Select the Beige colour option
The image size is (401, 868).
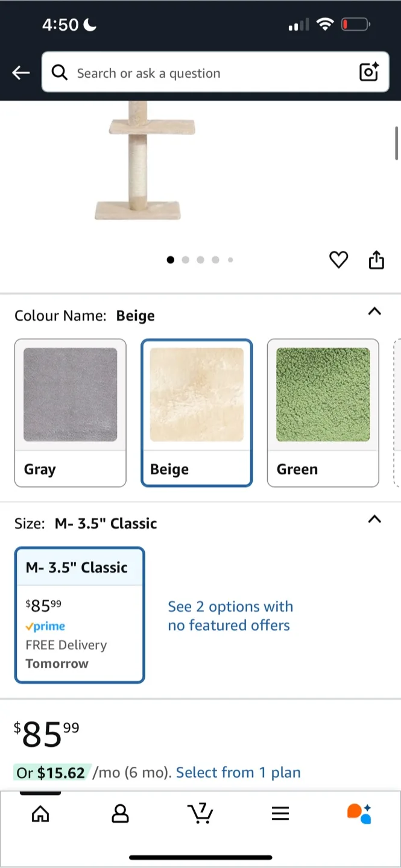[x=197, y=412]
